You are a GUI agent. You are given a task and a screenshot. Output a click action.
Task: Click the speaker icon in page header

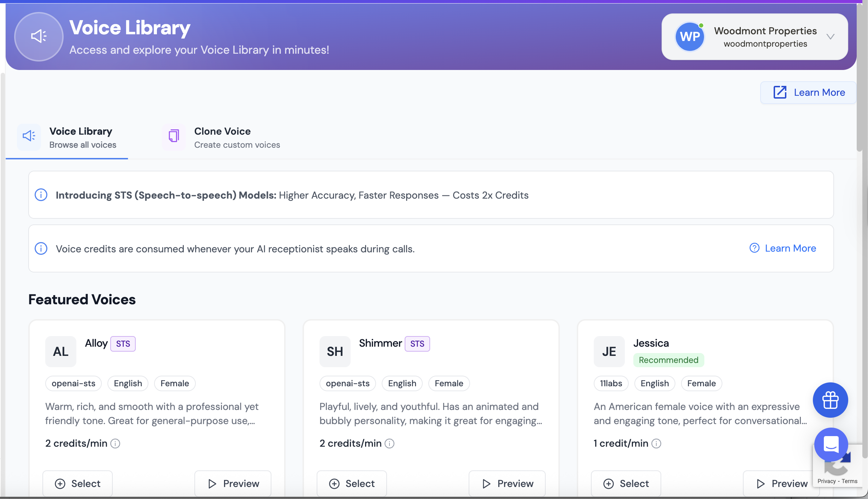point(39,36)
